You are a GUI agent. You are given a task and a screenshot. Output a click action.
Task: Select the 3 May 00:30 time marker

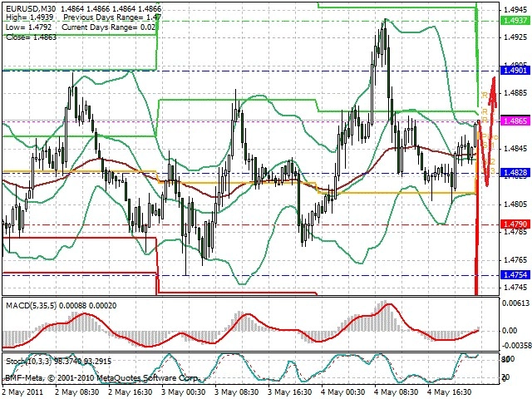click(184, 392)
